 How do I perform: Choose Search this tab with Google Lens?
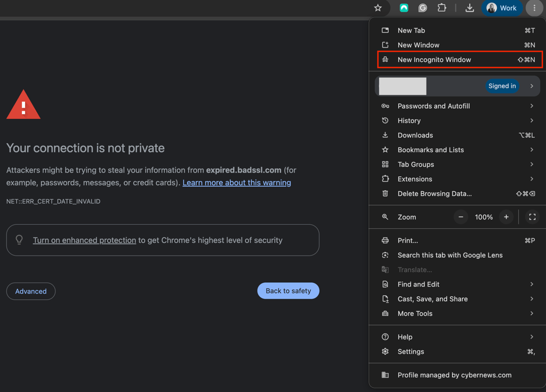457,255
